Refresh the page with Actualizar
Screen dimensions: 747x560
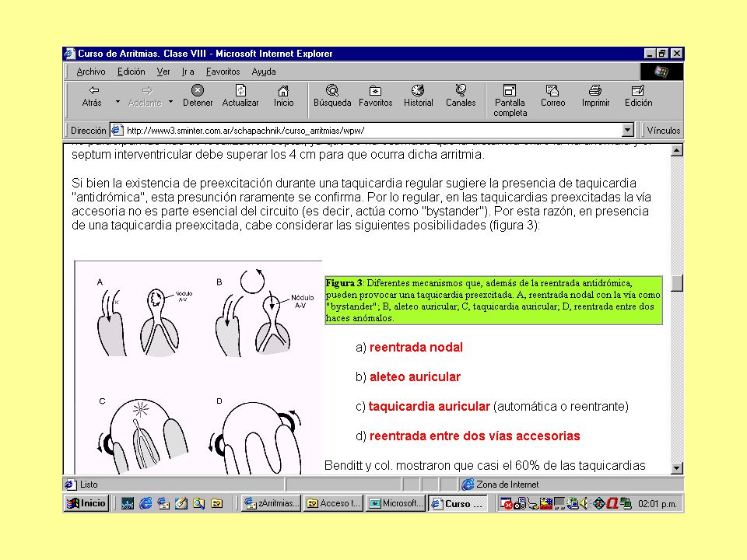pos(240,96)
